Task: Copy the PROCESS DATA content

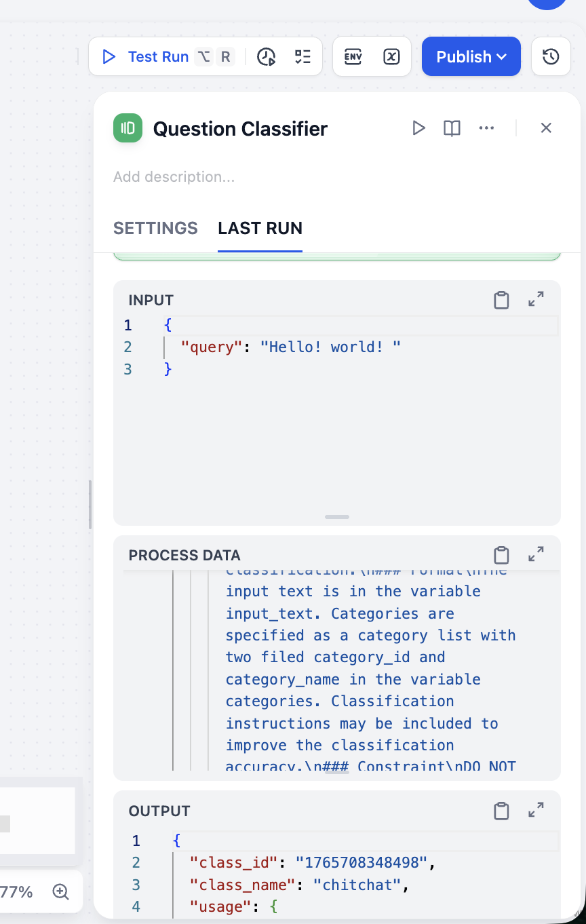Action: tap(501, 555)
